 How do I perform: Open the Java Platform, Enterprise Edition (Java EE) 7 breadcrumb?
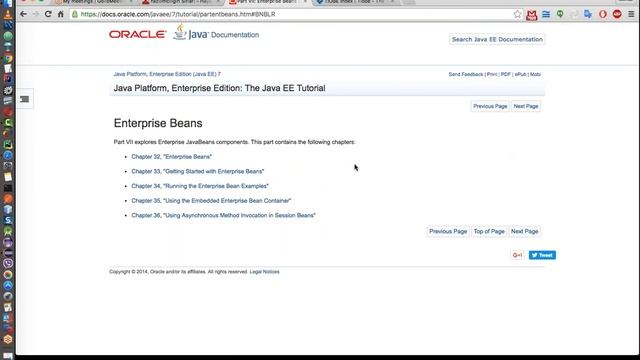[x=167, y=74]
